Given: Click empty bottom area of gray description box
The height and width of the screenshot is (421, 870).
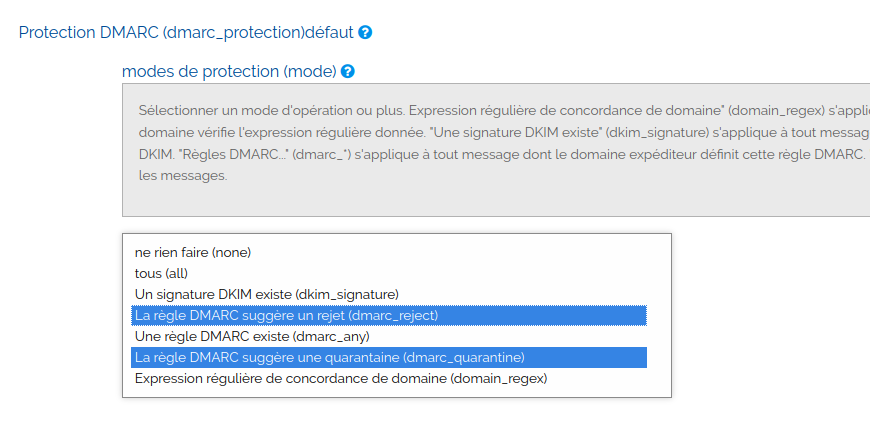Looking at the screenshot, I should click(x=500, y=200).
